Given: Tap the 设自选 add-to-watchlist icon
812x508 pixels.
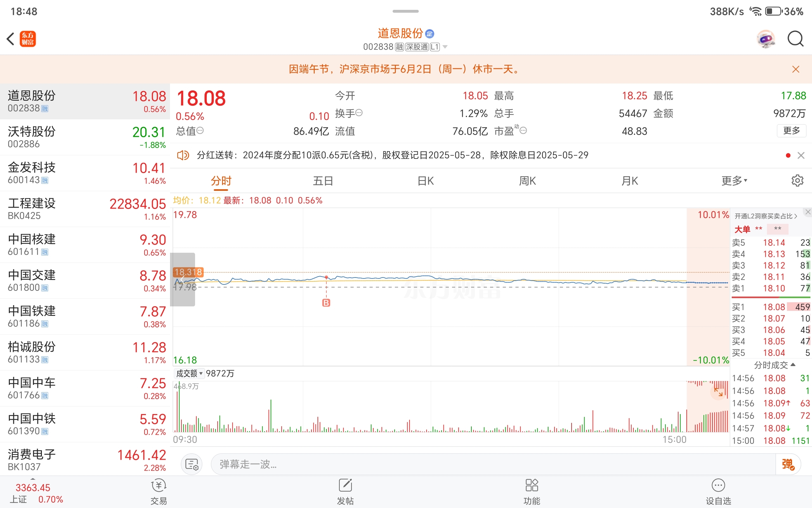Looking at the screenshot, I should tap(718, 492).
